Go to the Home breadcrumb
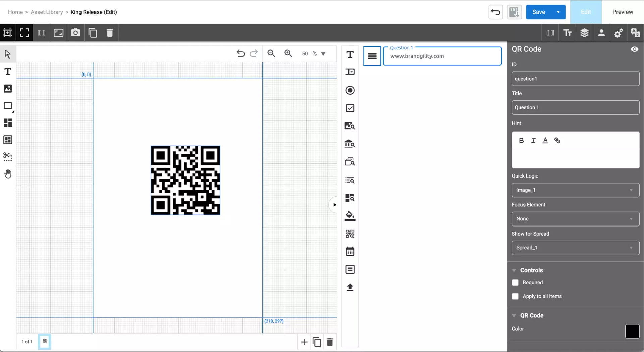 point(15,12)
